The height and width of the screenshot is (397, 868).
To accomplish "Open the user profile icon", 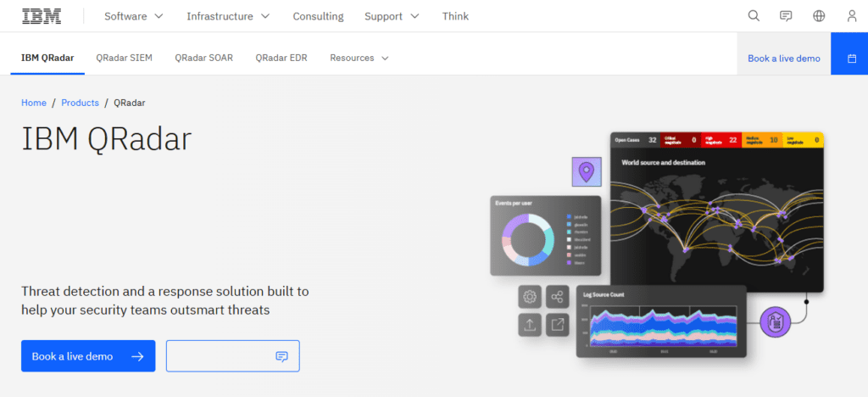I will (x=852, y=16).
